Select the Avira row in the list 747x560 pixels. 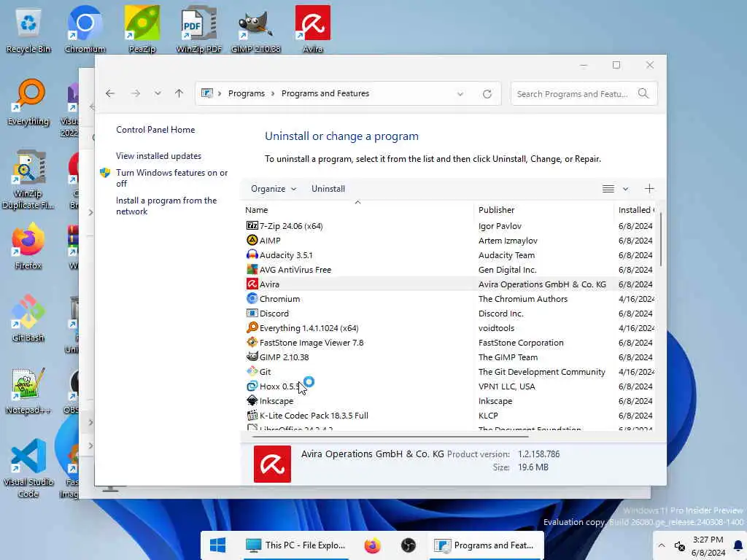(x=448, y=284)
